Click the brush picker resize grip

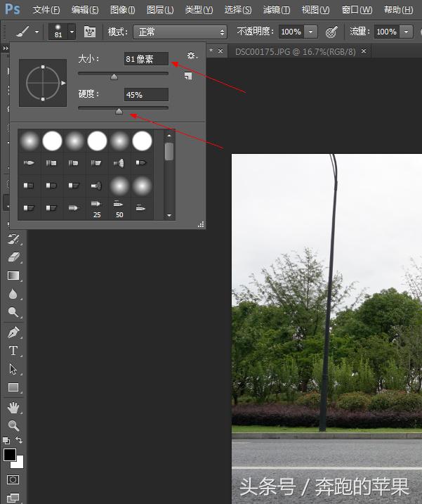(x=201, y=224)
